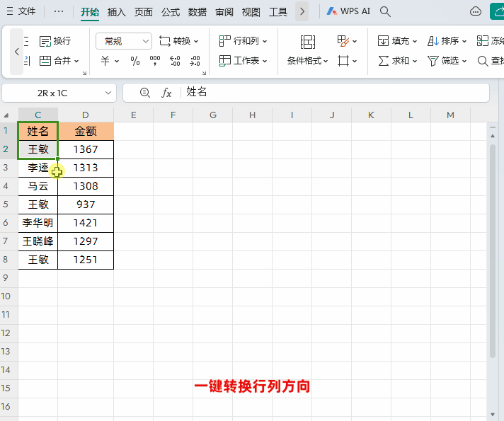Open the 填充 fill dropdown
504x421 pixels.
397,41
